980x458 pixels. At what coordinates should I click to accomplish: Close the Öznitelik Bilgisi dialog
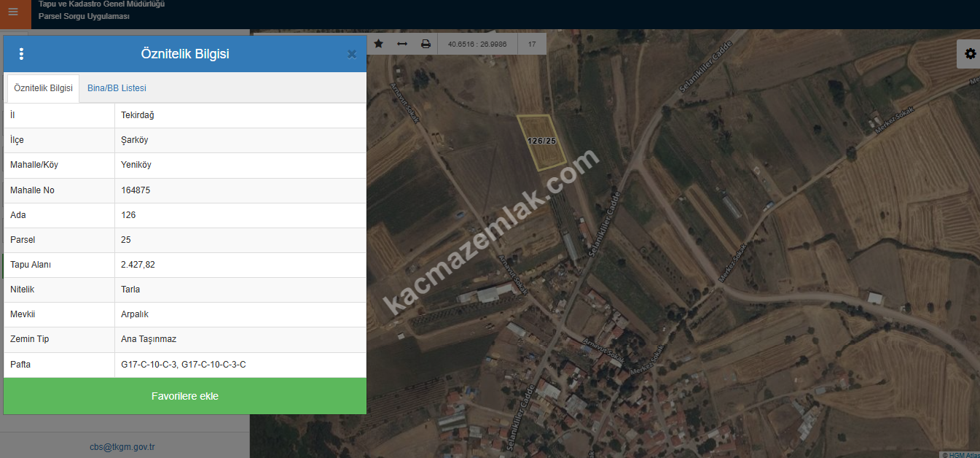click(352, 54)
